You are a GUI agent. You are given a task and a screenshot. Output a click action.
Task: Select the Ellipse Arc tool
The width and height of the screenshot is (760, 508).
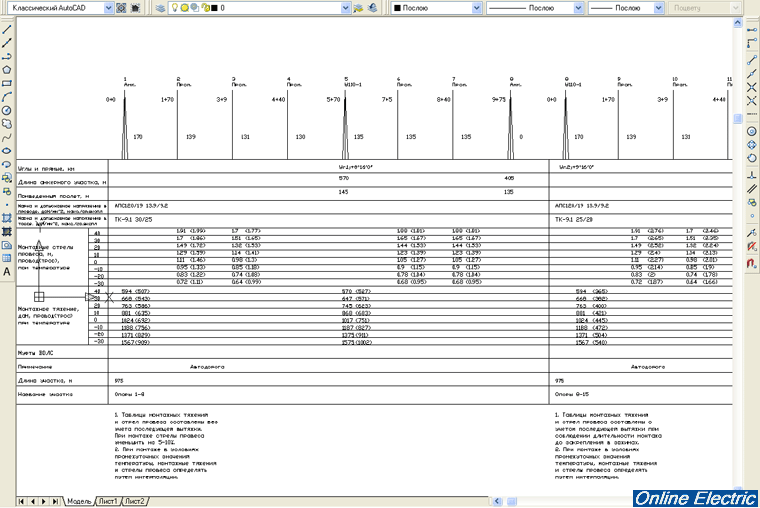tap(7, 164)
